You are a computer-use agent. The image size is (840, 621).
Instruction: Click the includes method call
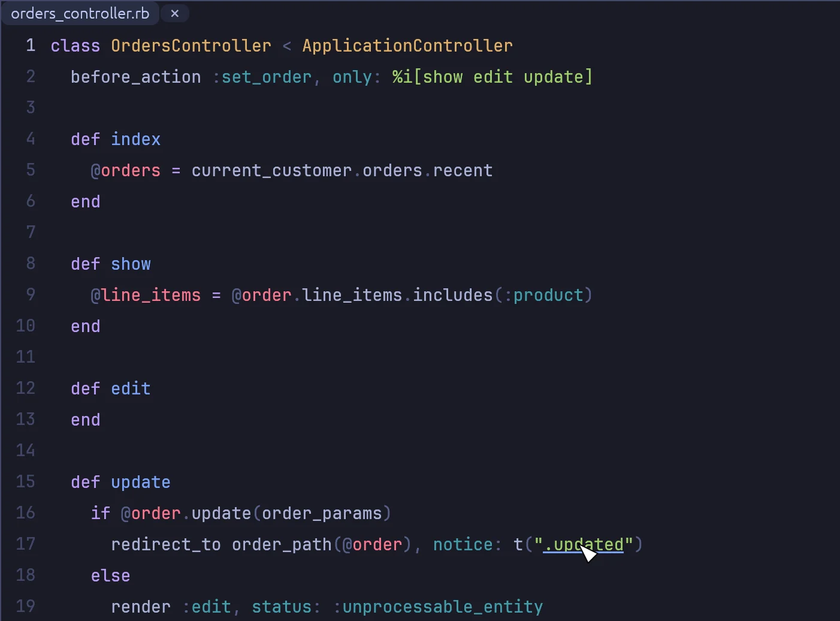pyautogui.click(x=452, y=295)
